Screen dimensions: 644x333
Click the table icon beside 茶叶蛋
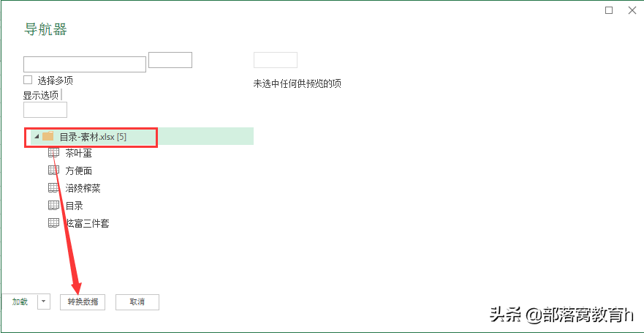coord(54,153)
